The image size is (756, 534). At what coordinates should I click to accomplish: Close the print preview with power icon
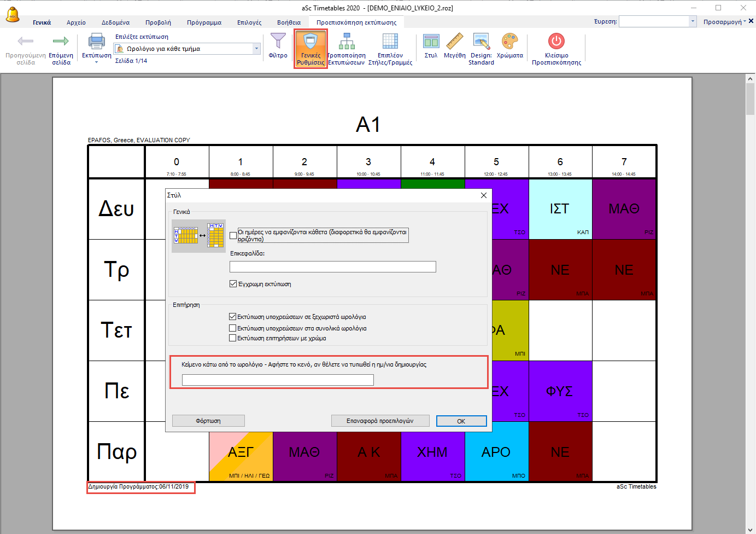(x=556, y=42)
